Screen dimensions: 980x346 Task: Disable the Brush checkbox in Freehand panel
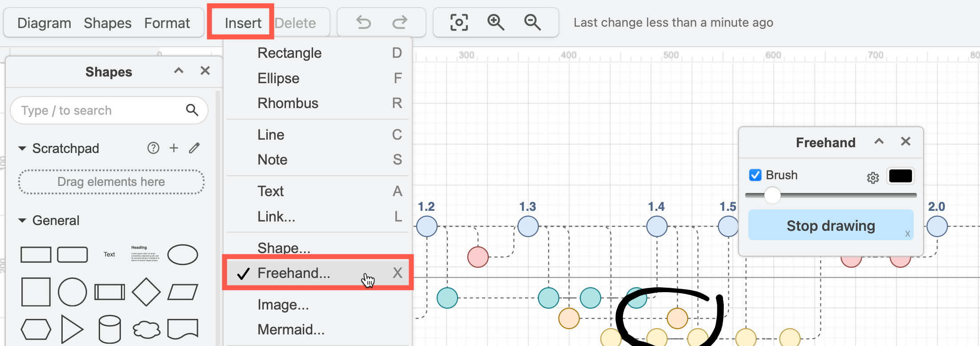click(x=755, y=175)
